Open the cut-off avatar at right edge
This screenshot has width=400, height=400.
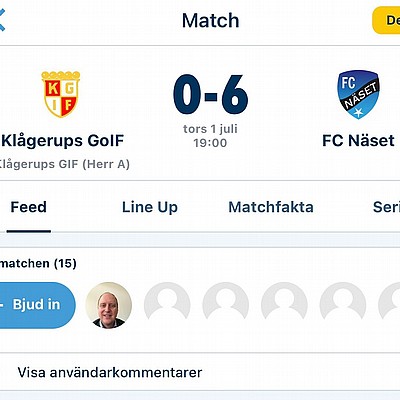pos(389,305)
